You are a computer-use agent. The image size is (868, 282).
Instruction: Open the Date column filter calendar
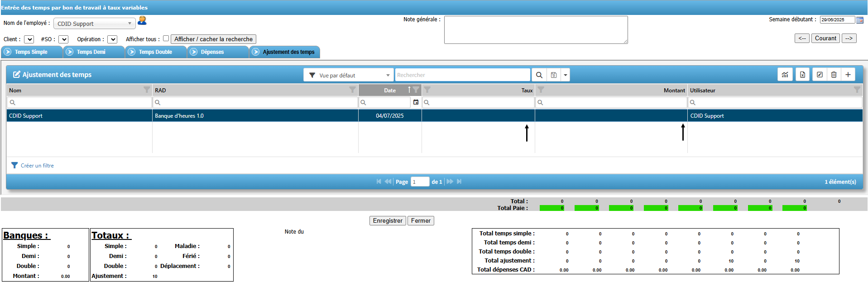pyautogui.click(x=416, y=103)
